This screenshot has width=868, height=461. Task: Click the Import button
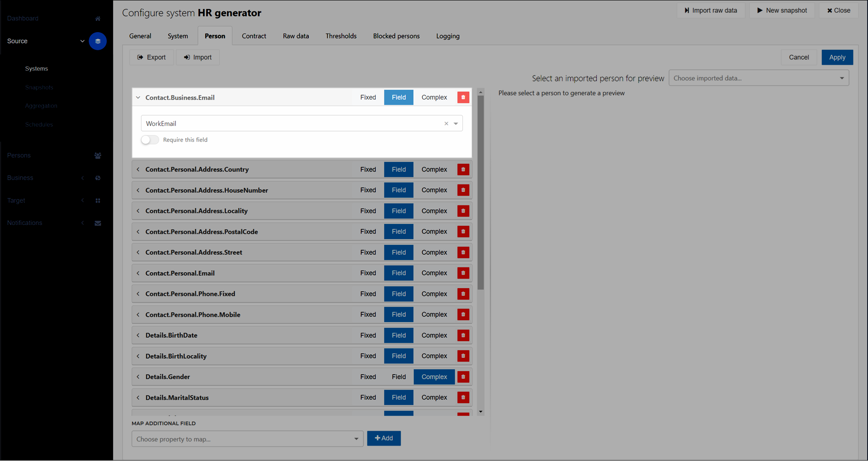click(x=198, y=57)
